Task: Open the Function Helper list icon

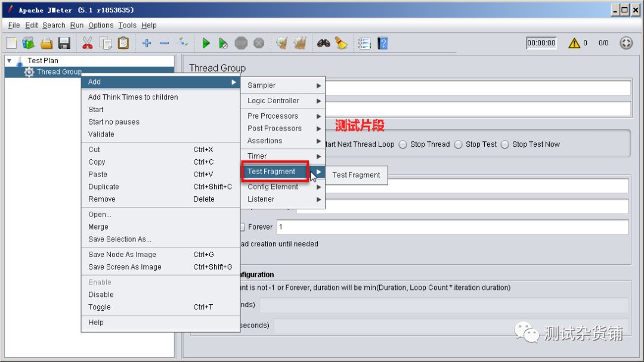Action: click(364, 43)
